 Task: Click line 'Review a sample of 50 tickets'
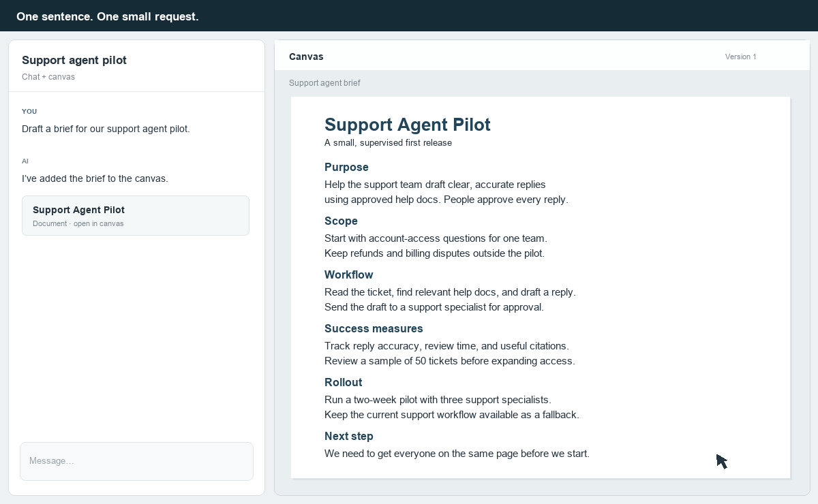coord(450,361)
